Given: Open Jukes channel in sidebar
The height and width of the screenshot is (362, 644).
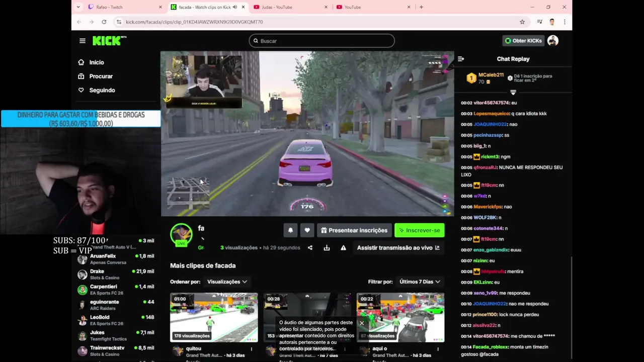Looking at the screenshot, I should tap(117, 335).
